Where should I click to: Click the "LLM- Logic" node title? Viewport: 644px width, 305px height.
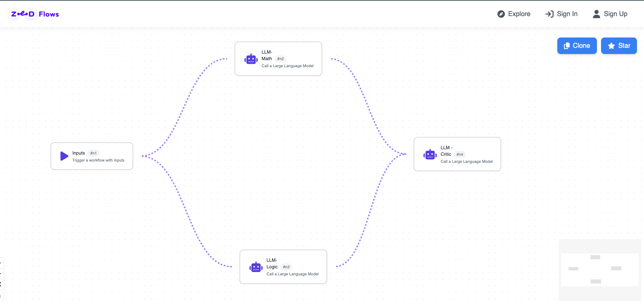click(x=272, y=263)
